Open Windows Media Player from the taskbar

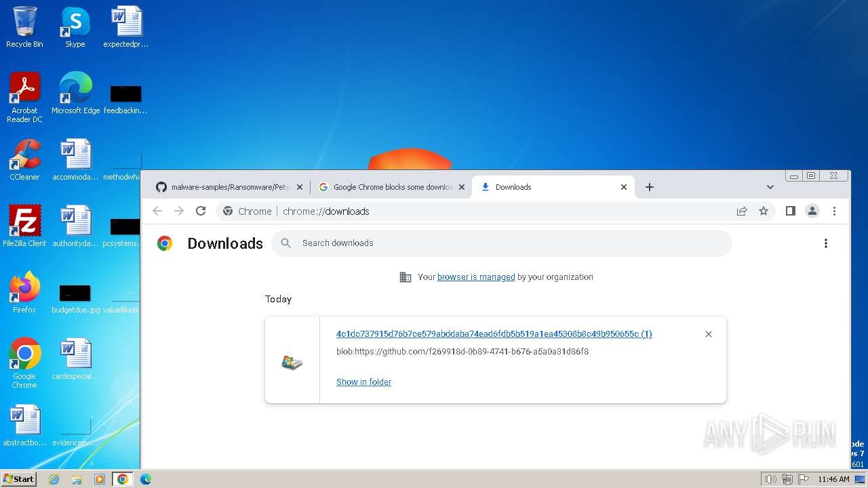point(100,479)
